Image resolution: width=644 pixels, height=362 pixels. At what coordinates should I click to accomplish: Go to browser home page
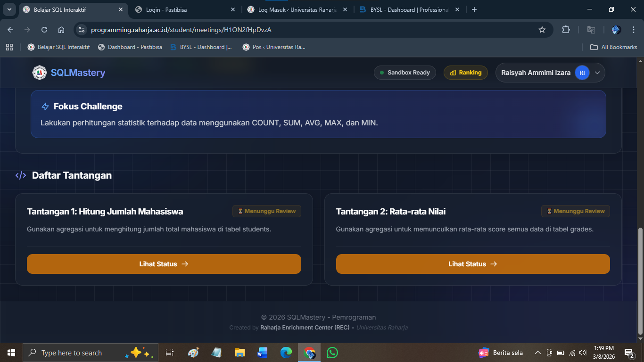click(x=61, y=30)
